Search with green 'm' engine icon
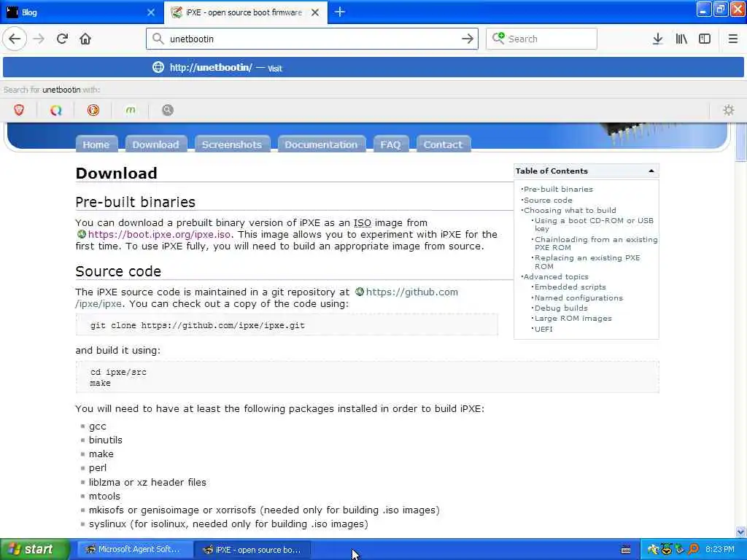Screen dimensions: 747x560 130,110
